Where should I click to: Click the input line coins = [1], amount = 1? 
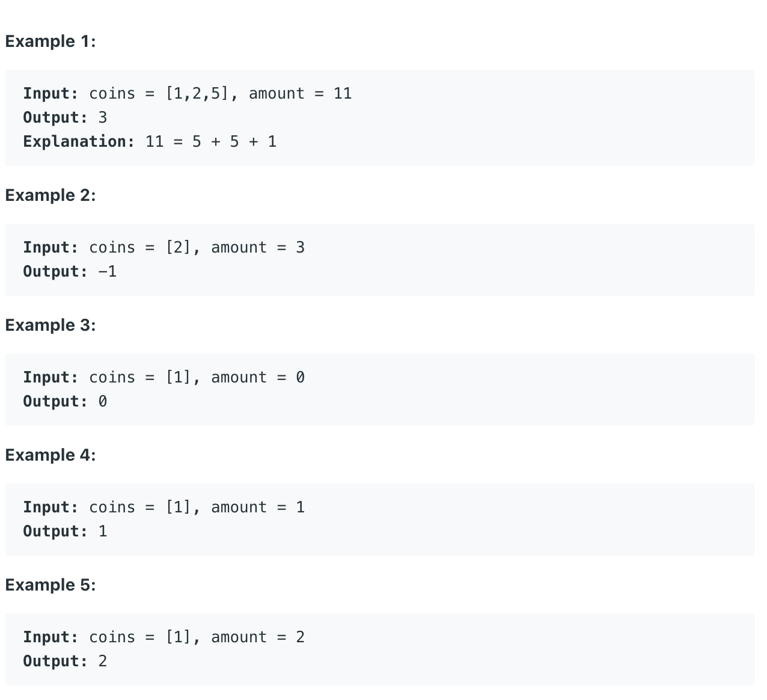pos(164,508)
